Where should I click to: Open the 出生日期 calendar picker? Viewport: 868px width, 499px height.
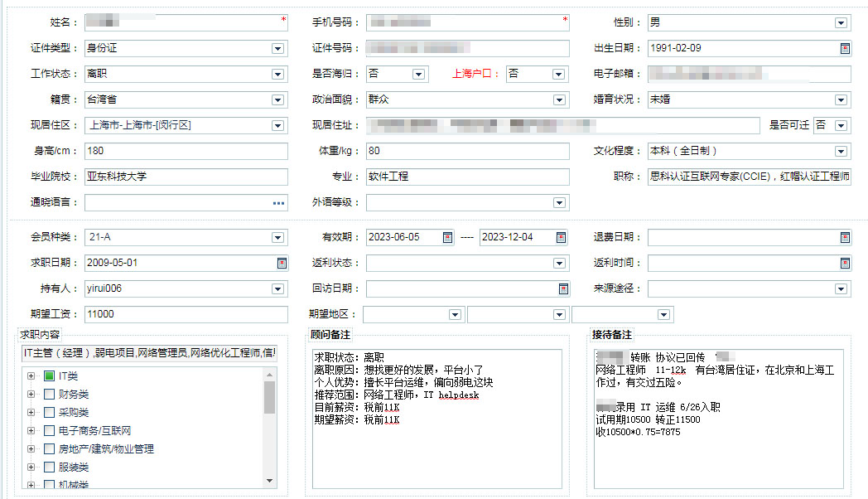tap(845, 49)
